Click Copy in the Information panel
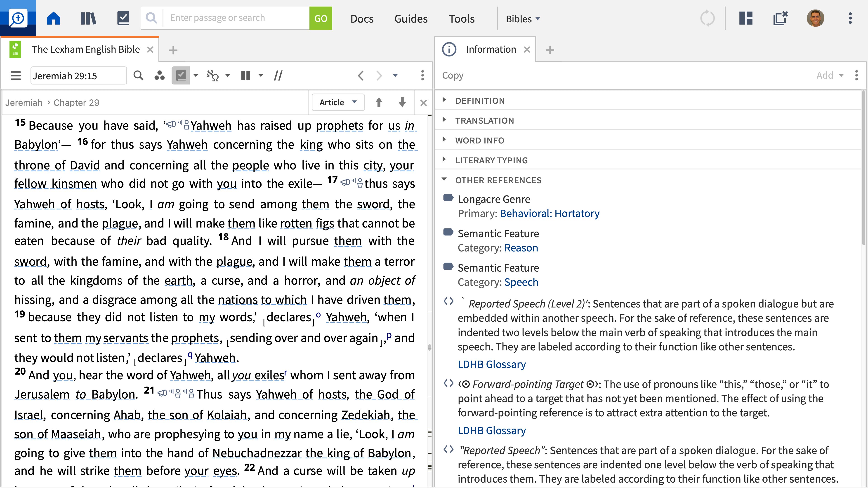Screen dimensions: 868x488 coord(453,75)
